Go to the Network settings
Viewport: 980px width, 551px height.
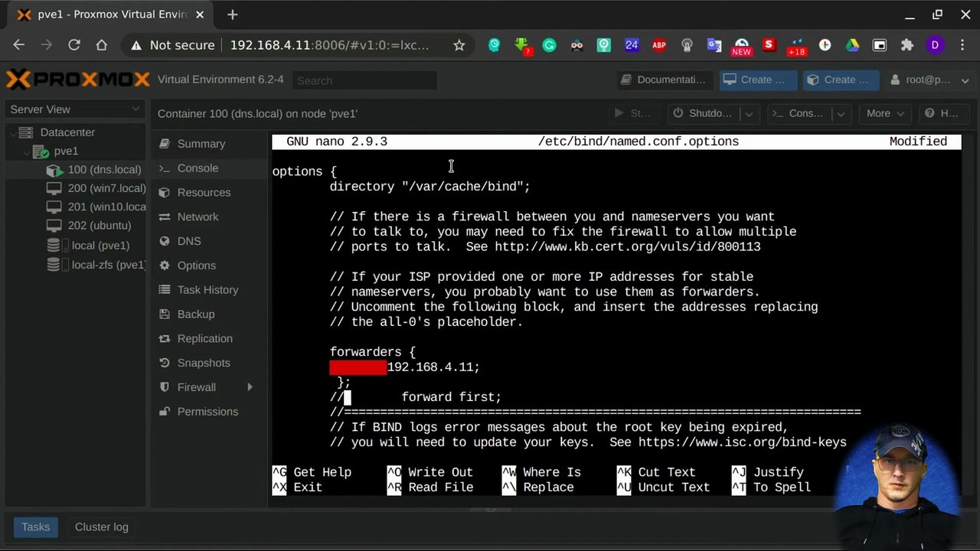[198, 217]
